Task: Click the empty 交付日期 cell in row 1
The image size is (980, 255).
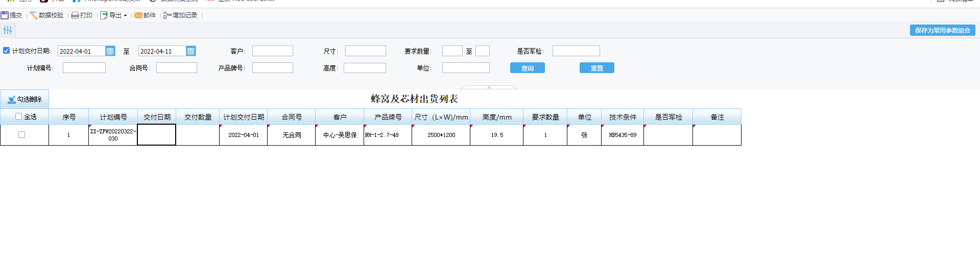Action: (x=157, y=135)
